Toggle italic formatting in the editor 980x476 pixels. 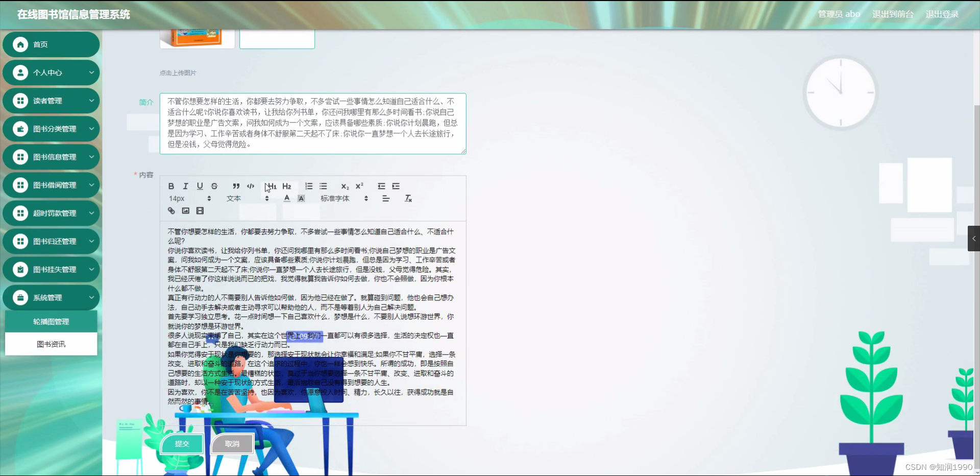186,186
